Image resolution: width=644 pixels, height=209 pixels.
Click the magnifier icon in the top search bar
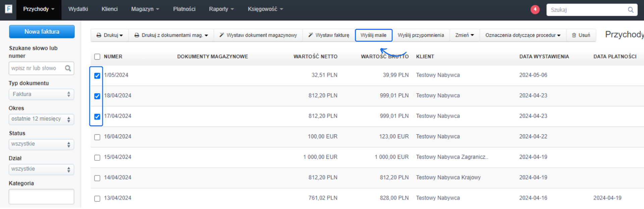tap(631, 10)
